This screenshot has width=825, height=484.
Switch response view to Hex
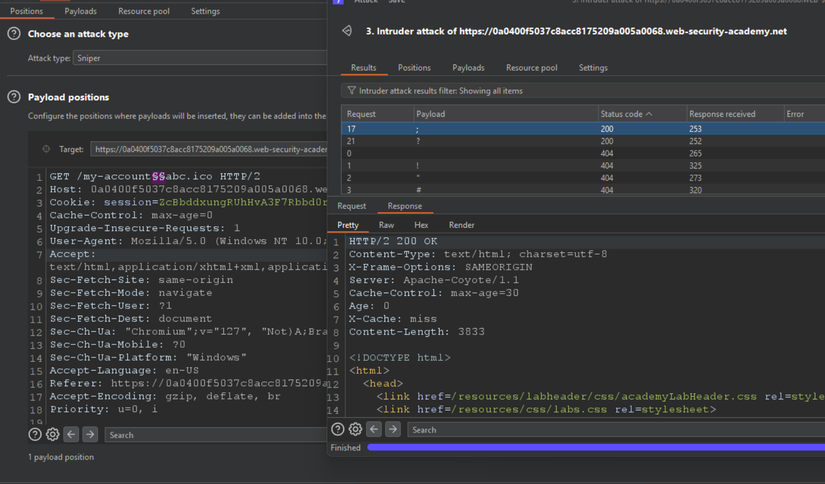[x=421, y=225]
